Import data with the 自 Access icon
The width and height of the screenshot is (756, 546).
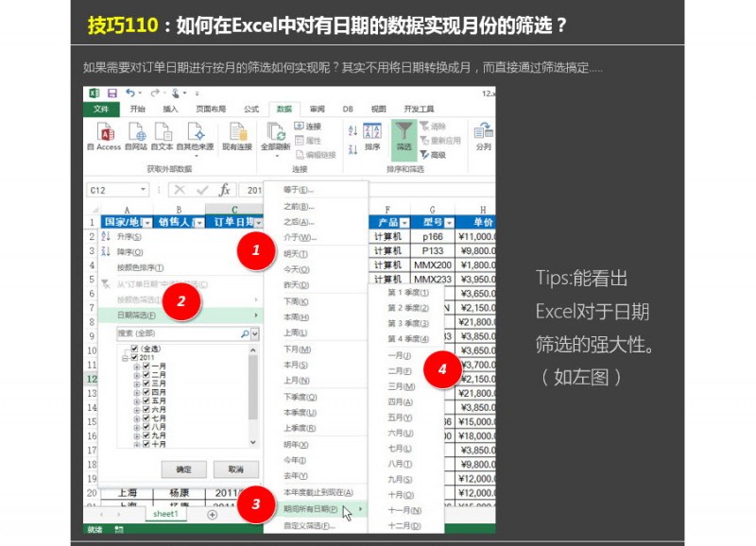(x=106, y=132)
